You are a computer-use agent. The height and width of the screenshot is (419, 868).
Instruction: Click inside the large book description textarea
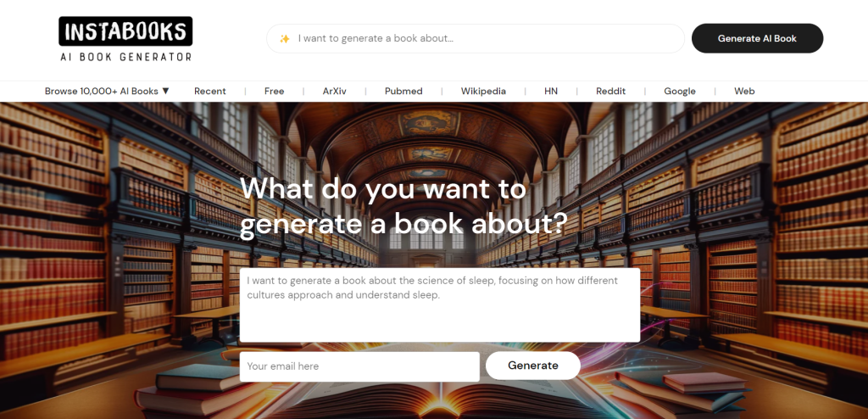click(x=440, y=304)
